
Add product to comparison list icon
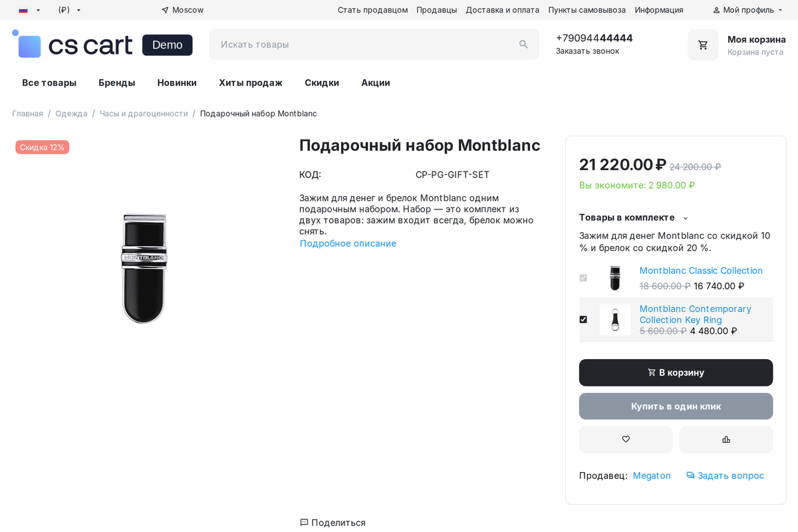[x=726, y=440]
